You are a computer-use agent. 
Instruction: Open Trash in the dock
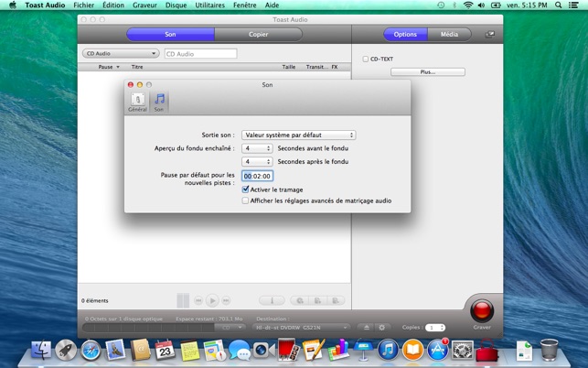click(x=549, y=350)
